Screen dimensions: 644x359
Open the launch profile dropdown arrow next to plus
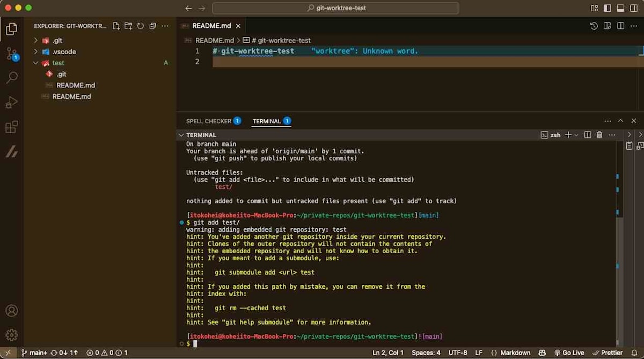click(576, 135)
